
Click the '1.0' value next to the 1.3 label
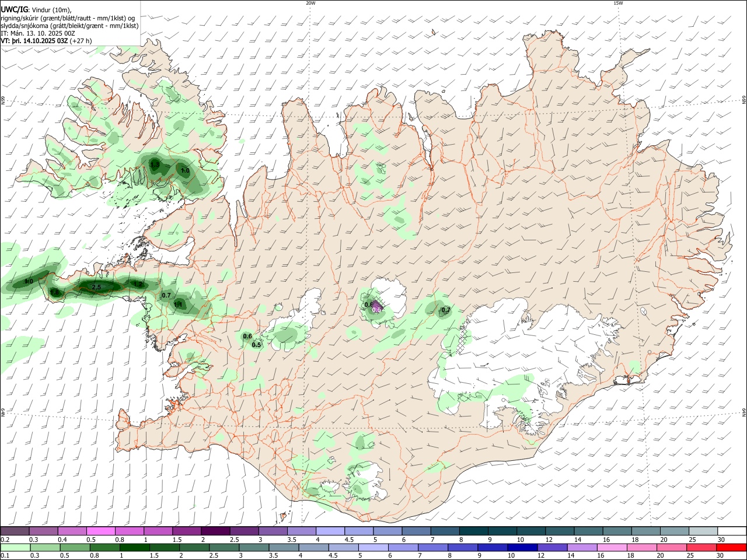(x=185, y=171)
